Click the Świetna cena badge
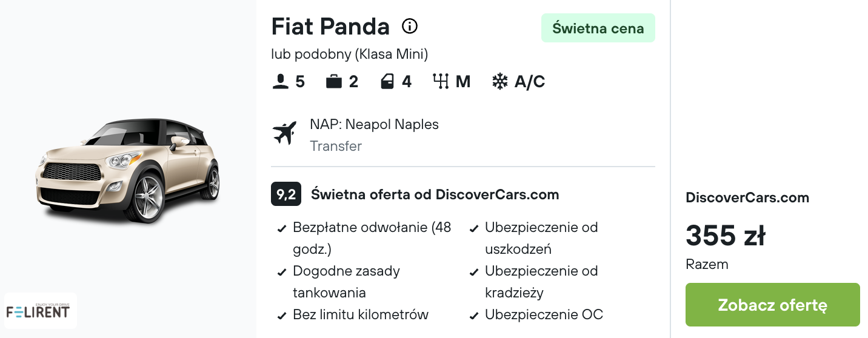 click(x=598, y=28)
